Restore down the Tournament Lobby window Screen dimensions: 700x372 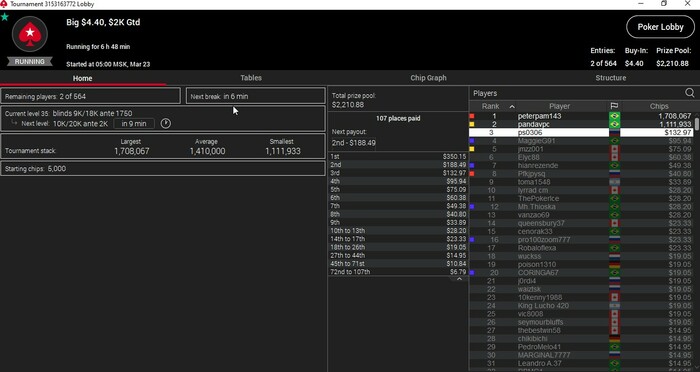click(664, 4)
